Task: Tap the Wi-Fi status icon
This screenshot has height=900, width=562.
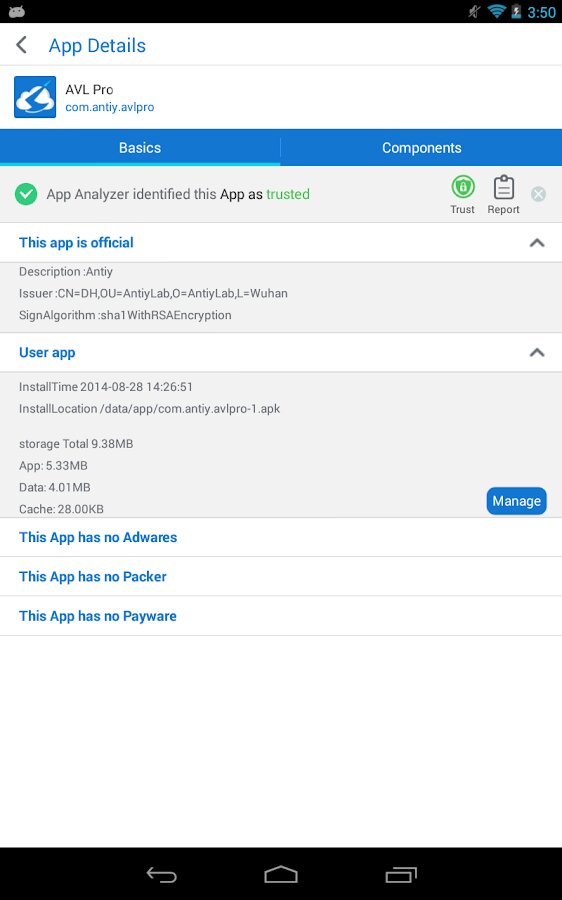Action: tap(496, 11)
